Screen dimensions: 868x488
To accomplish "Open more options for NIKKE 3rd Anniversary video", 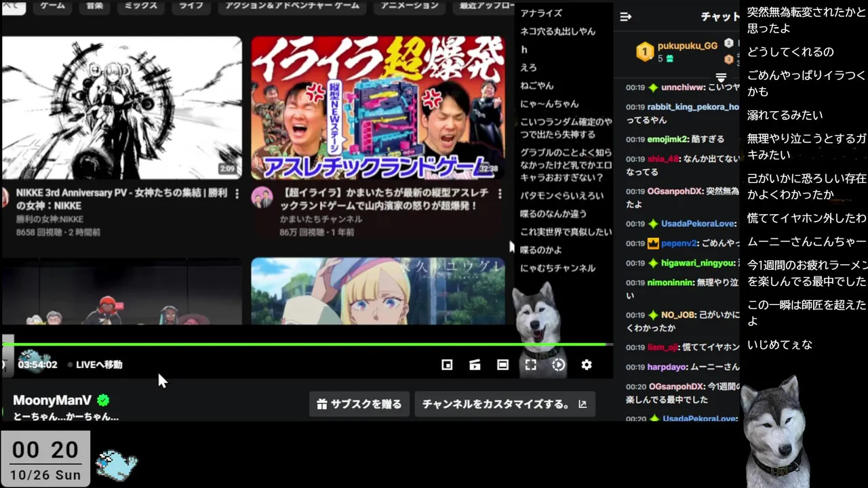I will click(237, 194).
